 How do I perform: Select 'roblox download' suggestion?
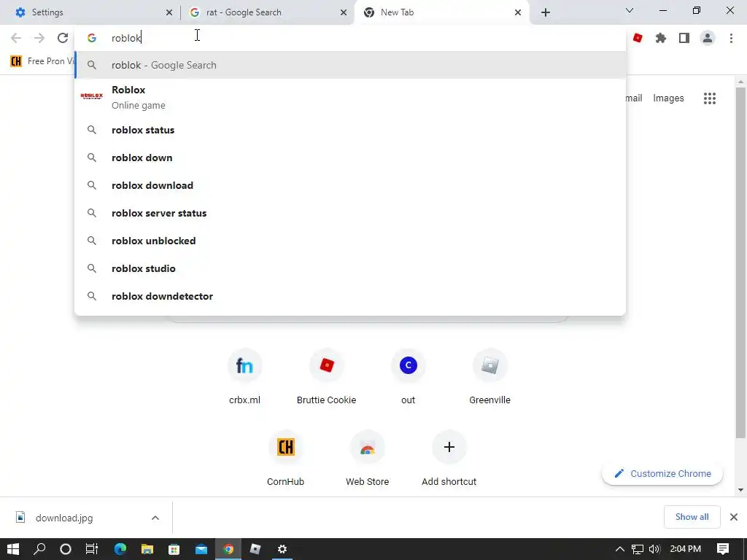pyautogui.click(x=350, y=185)
